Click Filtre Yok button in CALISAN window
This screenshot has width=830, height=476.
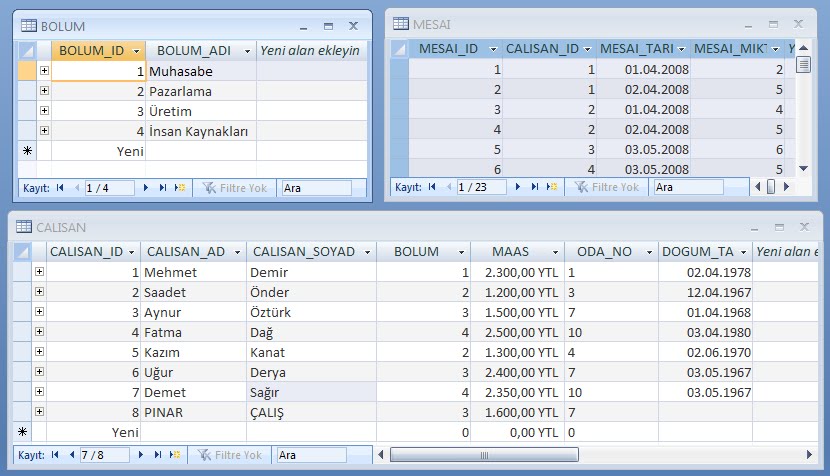[230, 455]
